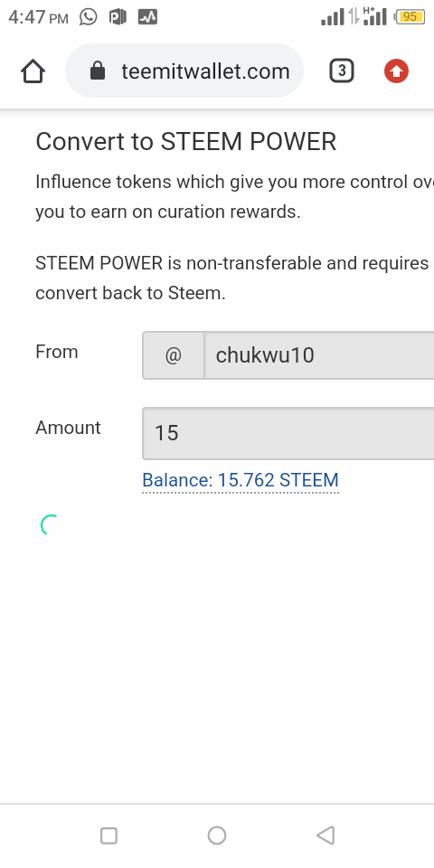The height and width of the screenshot is (868, 434).
Task: Tap the battery indicator showing 95
Action: pyautogui.click(x=409, y=17)
